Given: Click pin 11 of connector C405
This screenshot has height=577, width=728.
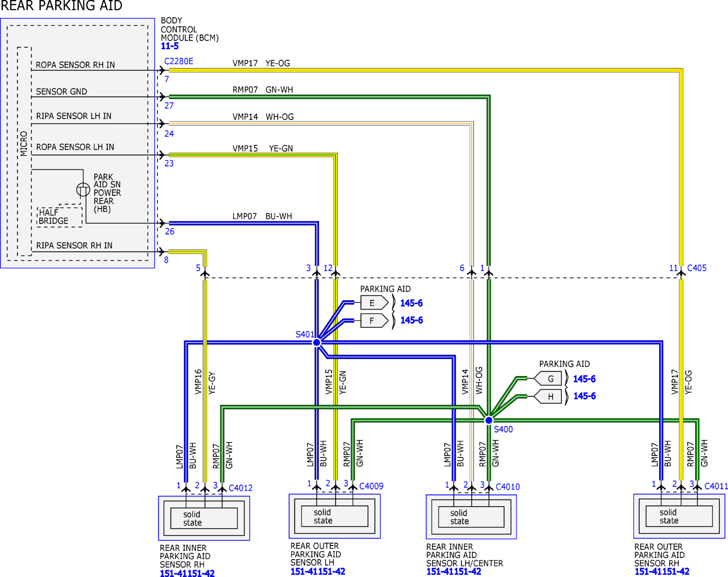Looking at the screenshot, I should click(x=673, y=268).
